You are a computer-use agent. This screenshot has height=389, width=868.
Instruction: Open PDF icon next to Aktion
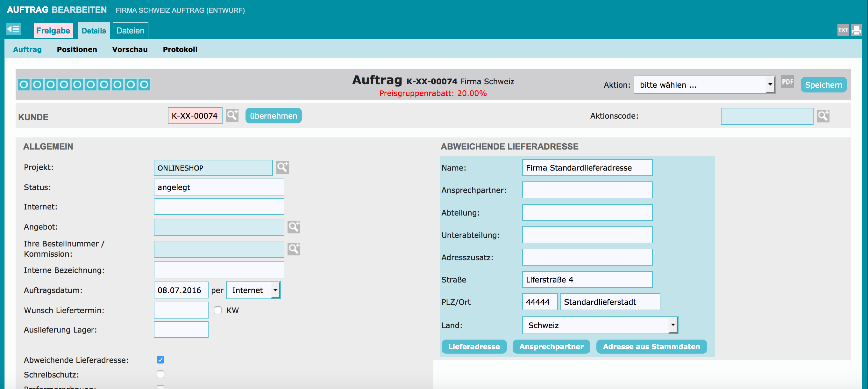click(787, 82)
